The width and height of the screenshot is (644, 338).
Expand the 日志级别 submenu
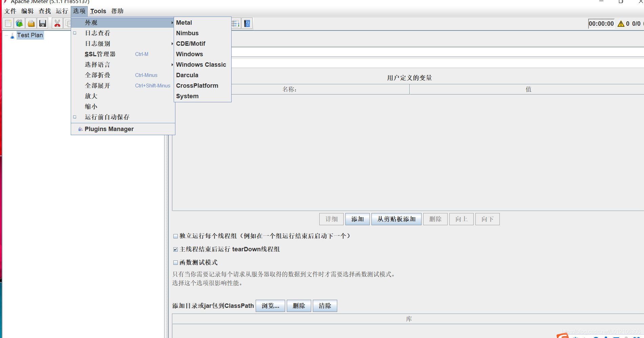point(123,44)
